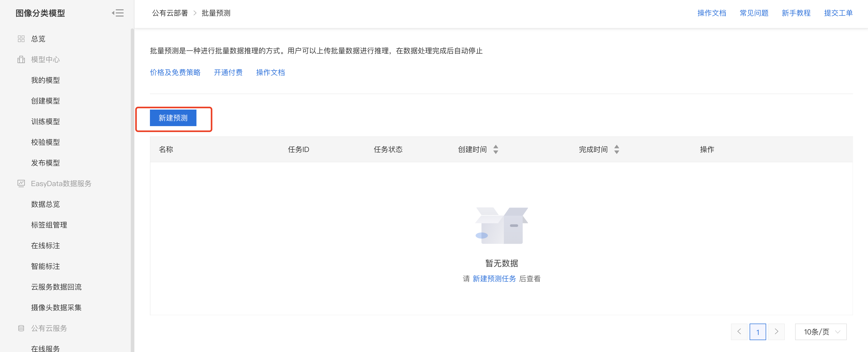Open 我的模型 in the sidebar

click(45, 80)
